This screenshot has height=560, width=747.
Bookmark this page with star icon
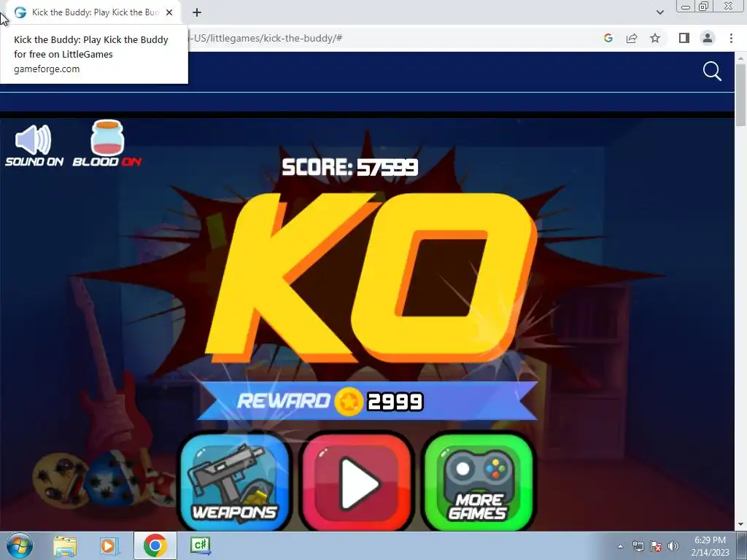tap(655, 38)
